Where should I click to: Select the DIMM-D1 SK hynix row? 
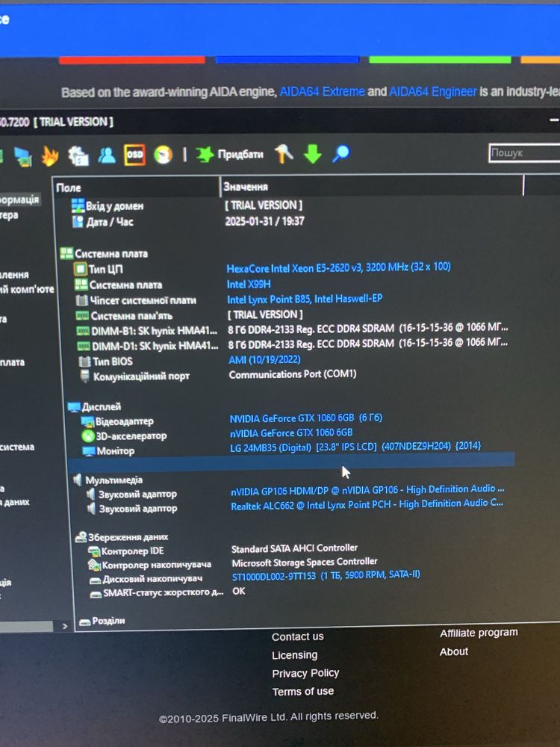(291, 345)
